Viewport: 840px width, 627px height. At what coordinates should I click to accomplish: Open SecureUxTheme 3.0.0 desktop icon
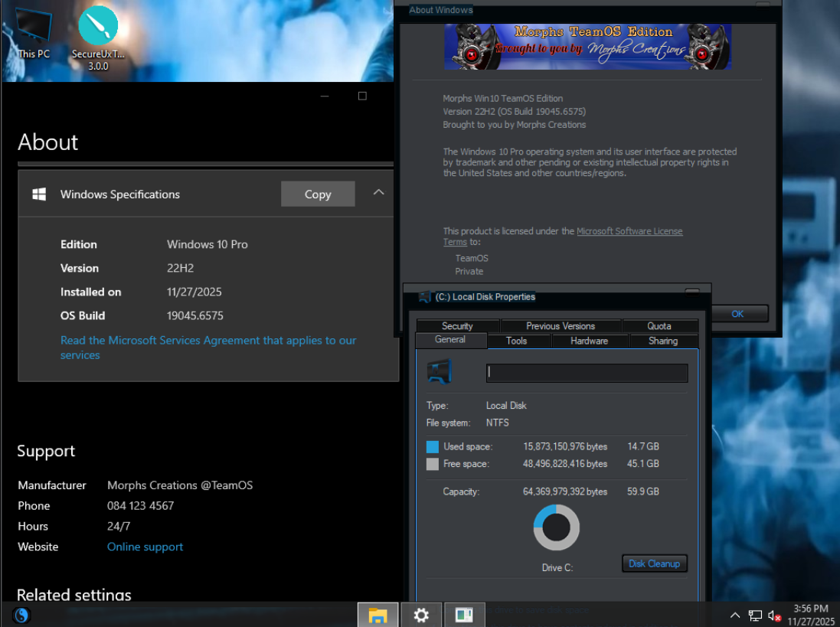click(98, 38)
